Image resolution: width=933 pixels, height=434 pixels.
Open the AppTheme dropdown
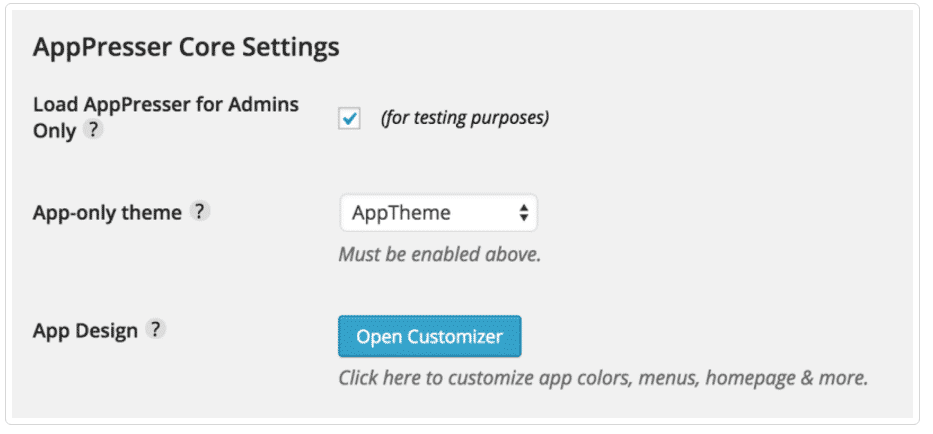[x=437, y=213]
